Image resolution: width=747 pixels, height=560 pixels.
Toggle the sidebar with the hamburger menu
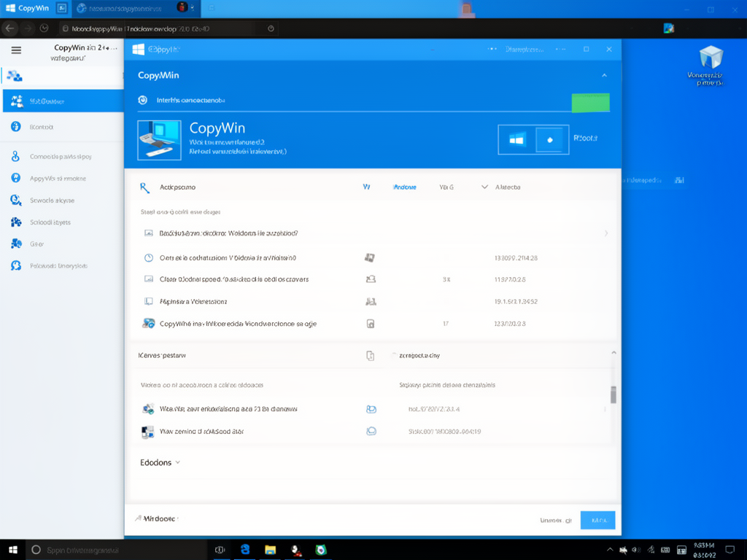(x=16, y=50)
